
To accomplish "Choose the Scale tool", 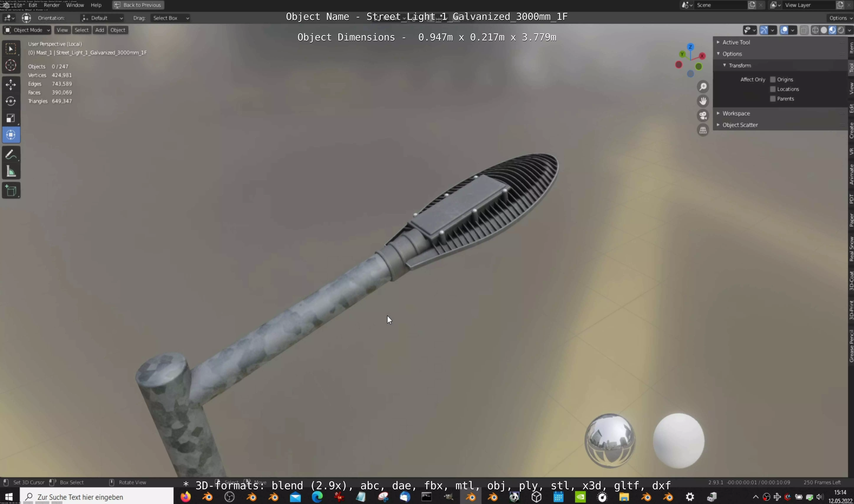I will 11,118.
